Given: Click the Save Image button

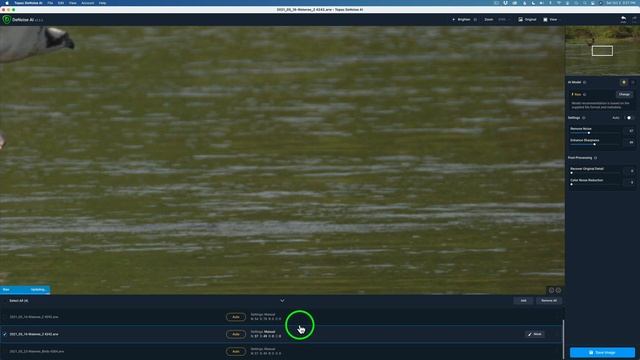Looking at the screenshot, I should [x=602, y=352].
